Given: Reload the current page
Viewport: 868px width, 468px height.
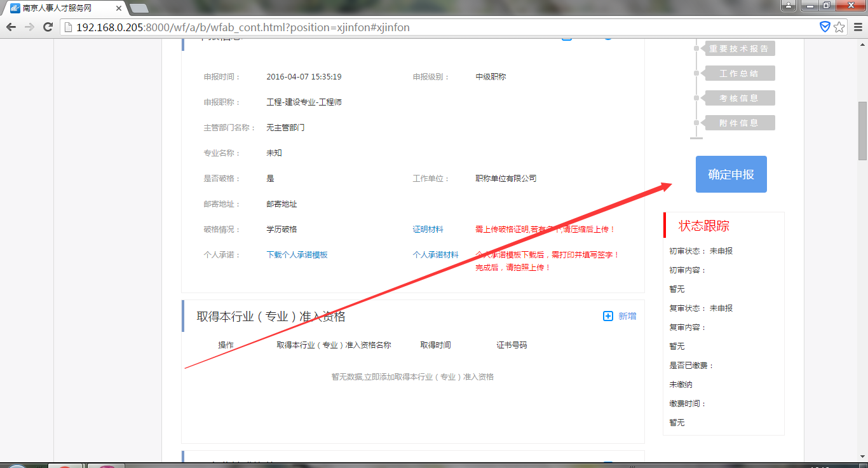Looking at the screenshot, I should pos(48,27).
